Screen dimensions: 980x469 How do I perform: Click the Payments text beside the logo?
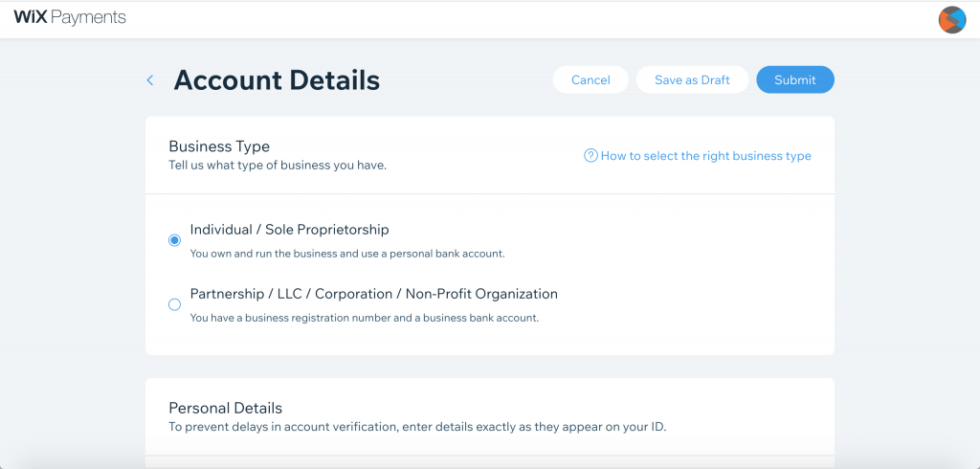(x=88, y=18)
